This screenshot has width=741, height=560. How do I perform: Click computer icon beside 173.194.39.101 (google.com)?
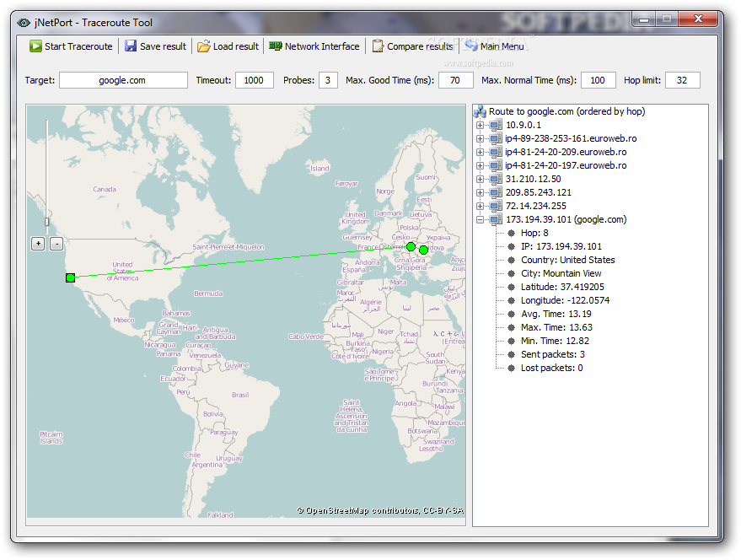[x=496, y=219]
